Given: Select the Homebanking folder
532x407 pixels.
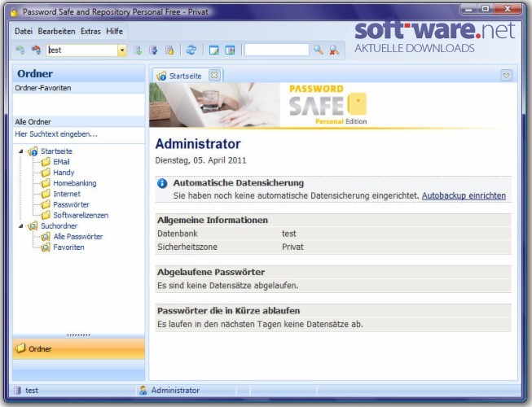Looking at the screenshot, I should 75,183.
